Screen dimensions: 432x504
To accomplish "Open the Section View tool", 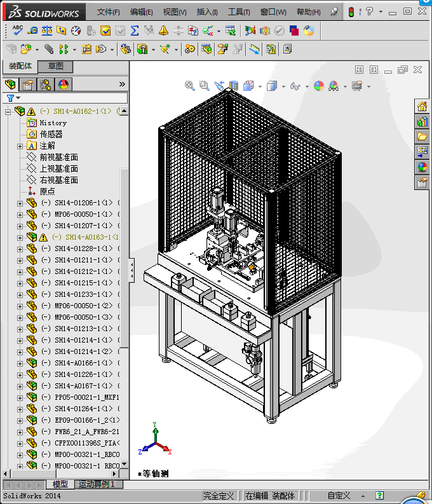I will coord(233,86).
